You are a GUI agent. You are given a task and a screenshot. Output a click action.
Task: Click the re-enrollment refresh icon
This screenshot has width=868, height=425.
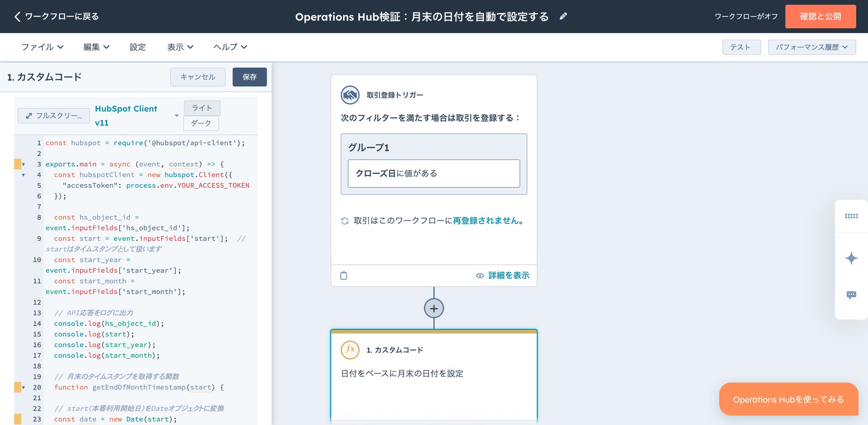tap(345, 221)
